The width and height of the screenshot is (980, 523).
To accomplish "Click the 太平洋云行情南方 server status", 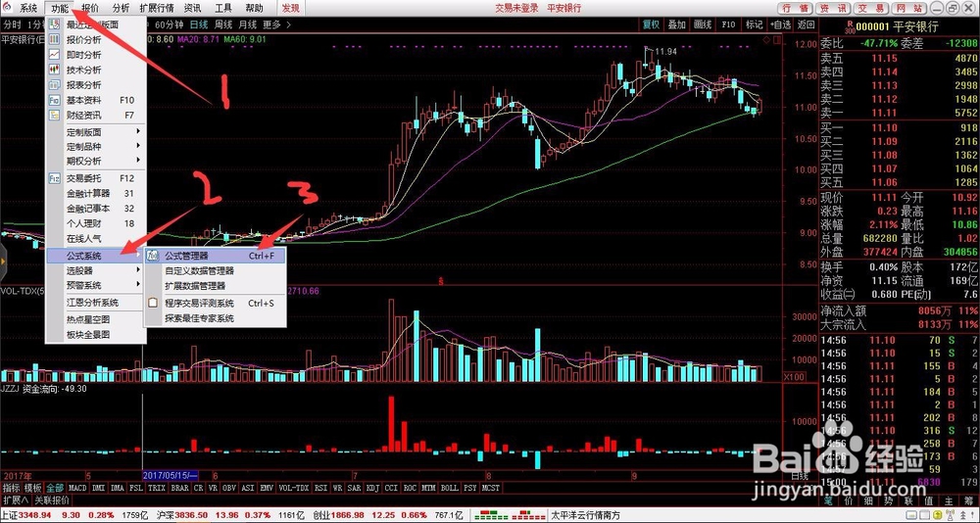I will [x=585, y=516].
